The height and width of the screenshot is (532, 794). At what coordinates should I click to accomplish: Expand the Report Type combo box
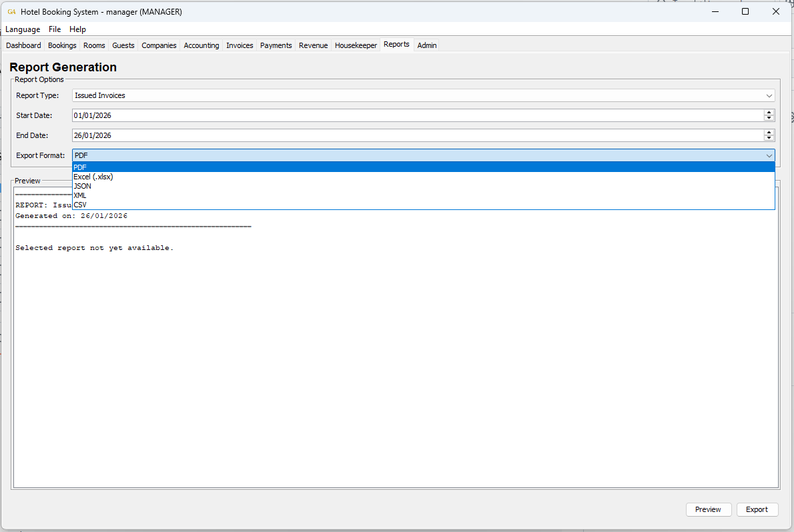[x=423, y=95]
